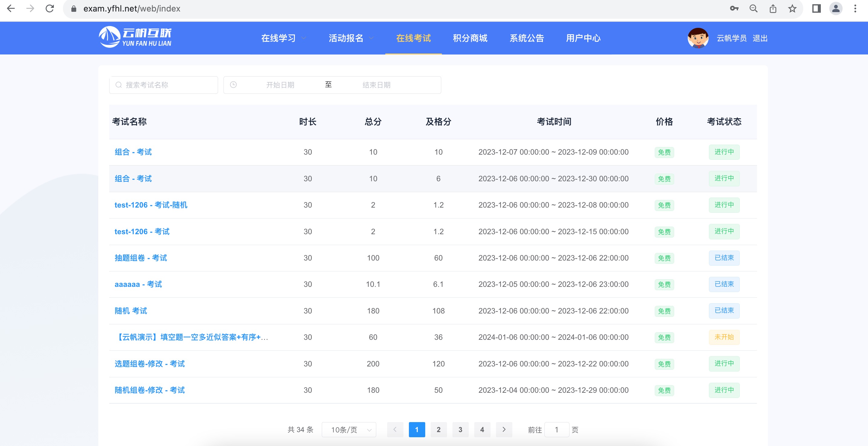Click the 云帆学员 avatar picture
Image resolution: width=868 pixels, height=446 pixels.
[x=698, y=38]
